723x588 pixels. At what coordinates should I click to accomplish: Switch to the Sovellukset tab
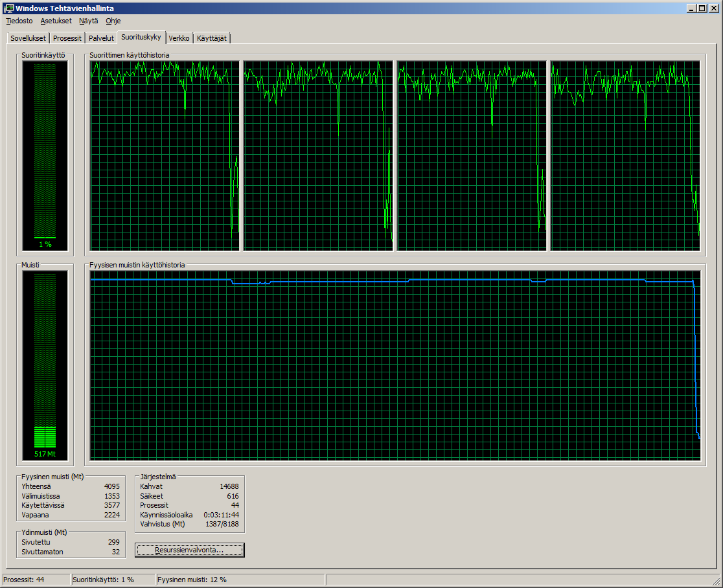(x=28, y=38)
